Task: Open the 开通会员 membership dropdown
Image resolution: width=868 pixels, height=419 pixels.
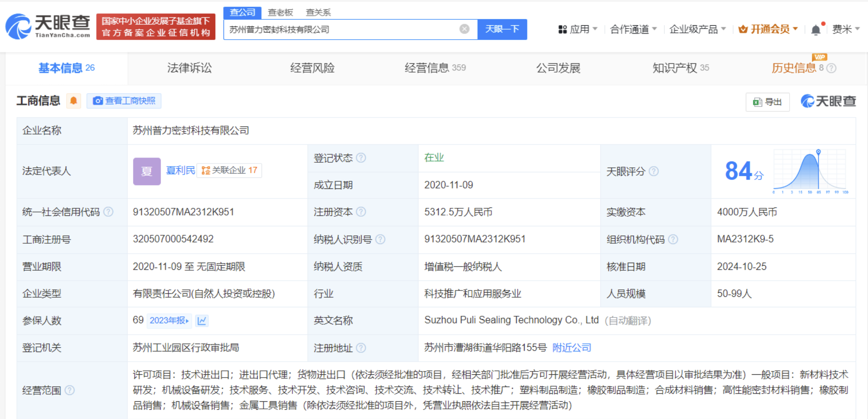Action: click(768, 29)
